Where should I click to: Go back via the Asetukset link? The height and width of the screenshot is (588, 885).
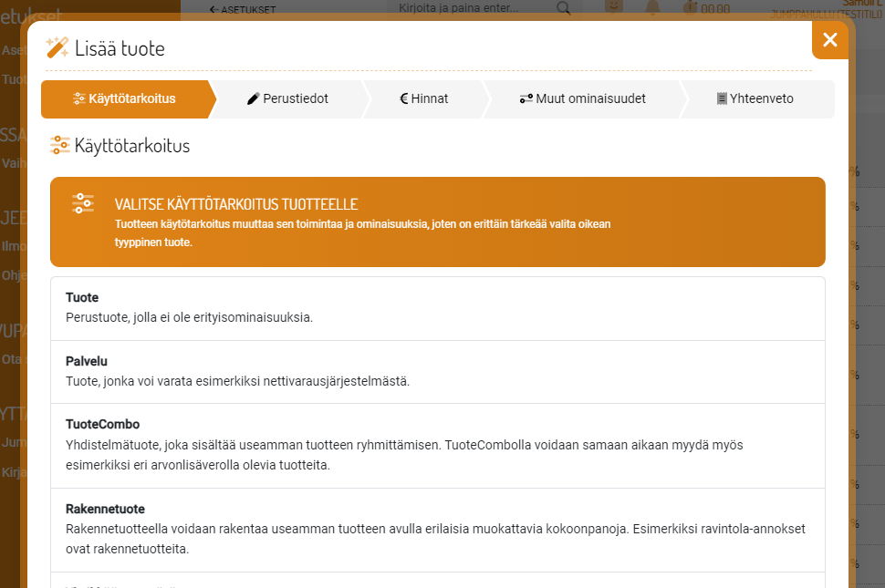pos(243,9)
